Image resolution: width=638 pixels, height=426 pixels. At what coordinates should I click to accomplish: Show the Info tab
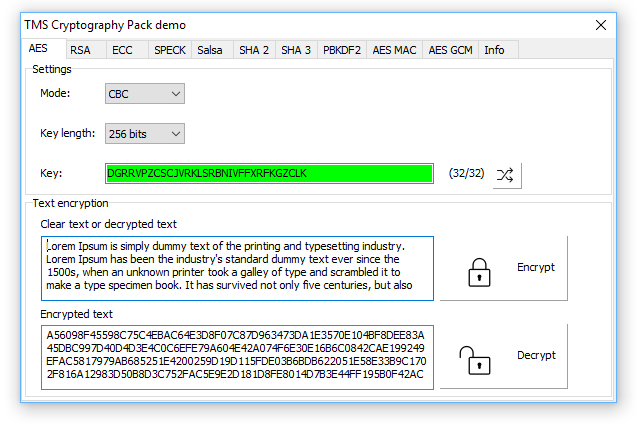(x=494, y=50)
